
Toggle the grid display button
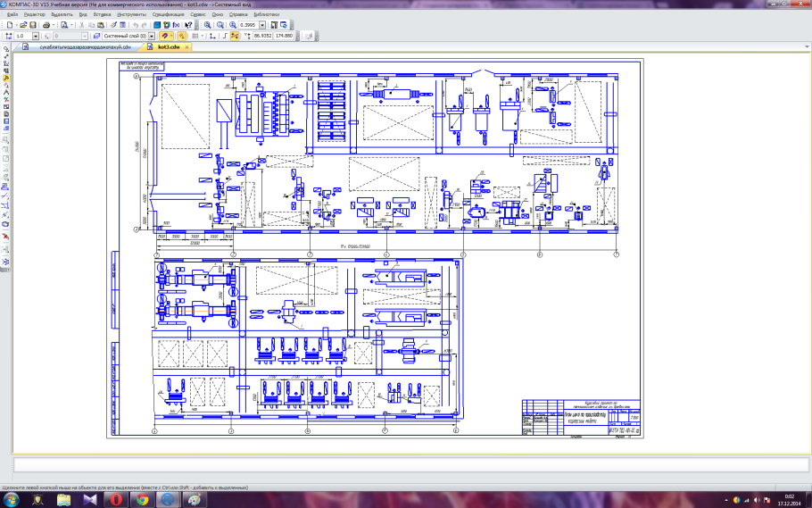196,36
